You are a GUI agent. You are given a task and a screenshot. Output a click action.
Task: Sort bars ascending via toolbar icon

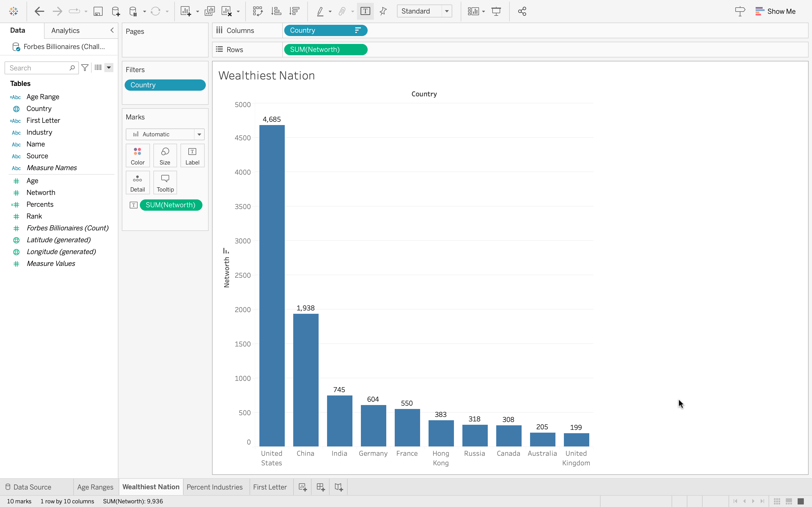point(276,11)
